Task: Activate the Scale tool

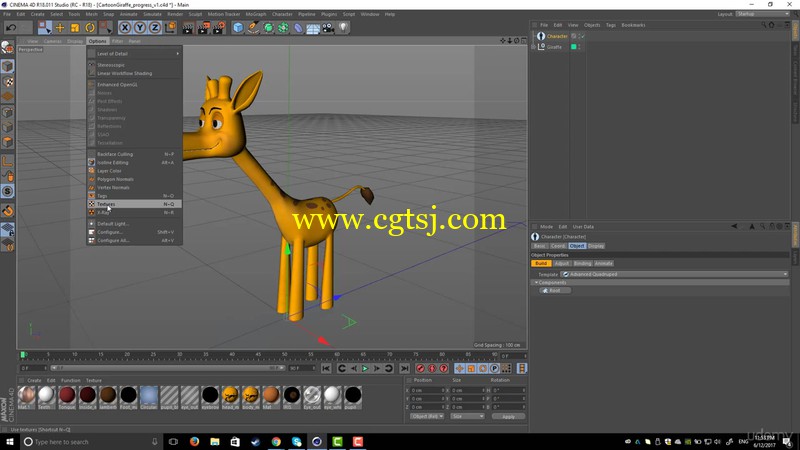Action: (x=75, y=28)
